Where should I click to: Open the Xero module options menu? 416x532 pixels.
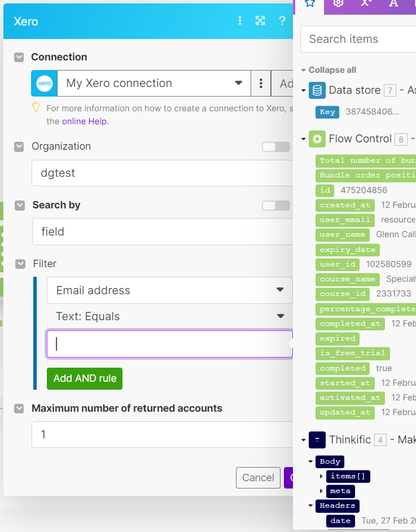coord(240,21)
